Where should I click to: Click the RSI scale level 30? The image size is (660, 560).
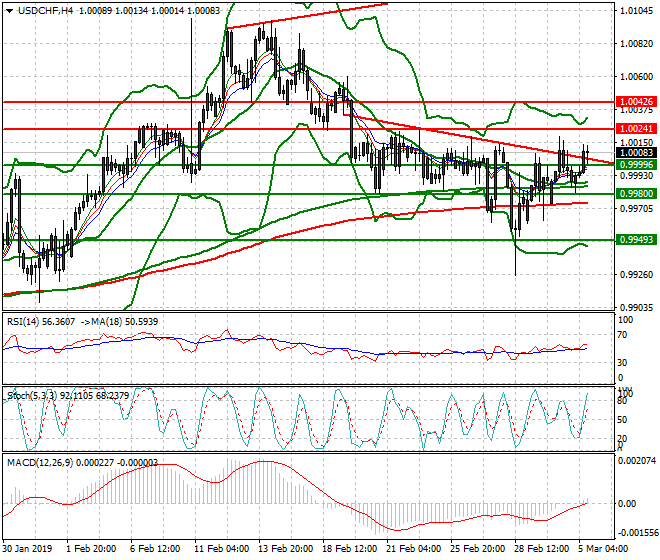point(622,363)
